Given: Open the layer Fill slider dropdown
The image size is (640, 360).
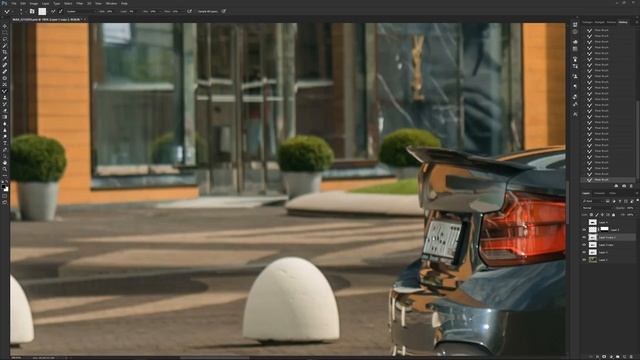Looking at the screenshot, I should coord(638,215).
